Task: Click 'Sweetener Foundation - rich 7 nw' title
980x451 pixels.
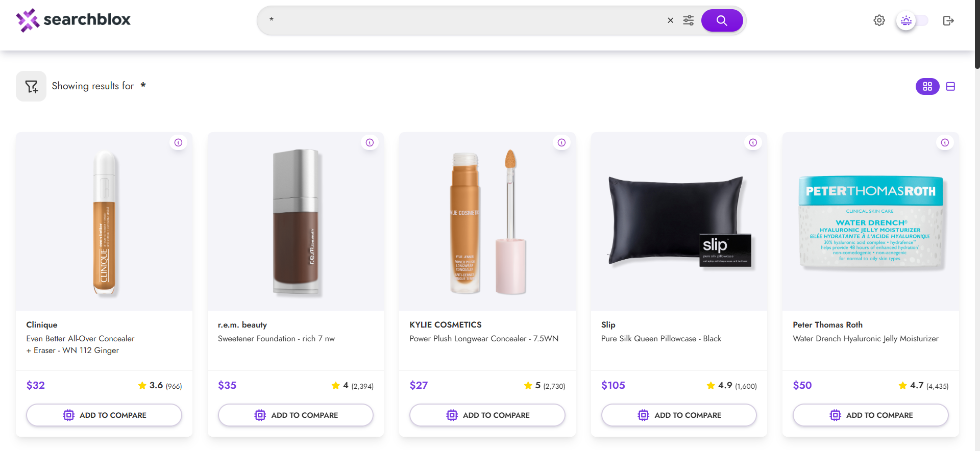Action: pos(276,338)
